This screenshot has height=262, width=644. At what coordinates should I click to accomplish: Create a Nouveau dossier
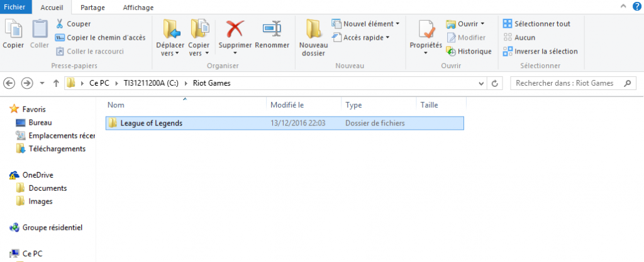coord(314,38)
